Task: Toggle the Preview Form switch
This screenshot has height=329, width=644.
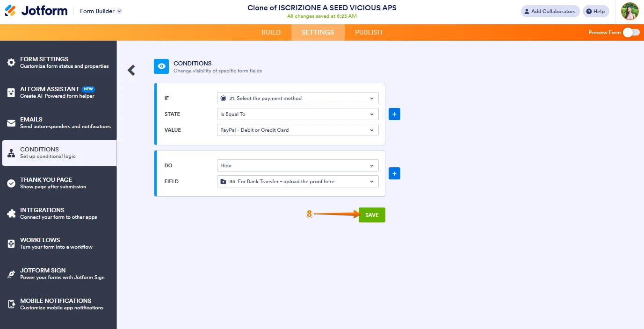Action: [631, 32]
